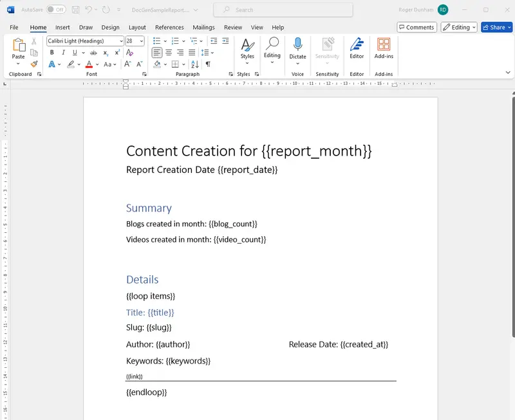515x420 pixels.
Task: Apply the red font color swatch
Action: pyautogui.click(x=89, y=64)
